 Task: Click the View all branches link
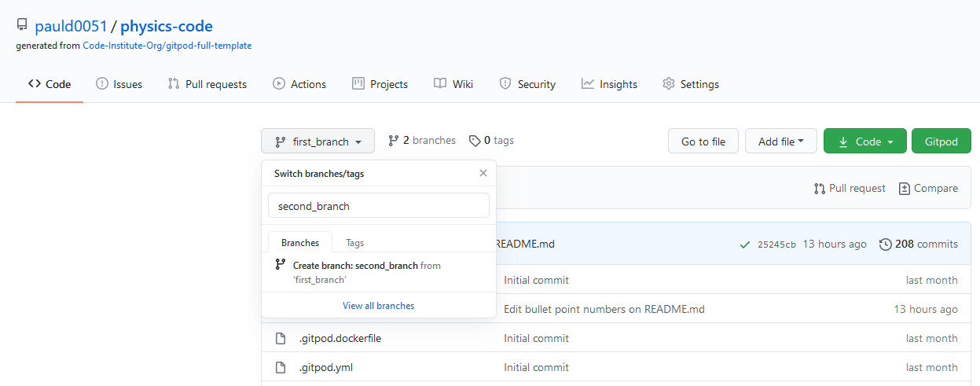[379, 305]
